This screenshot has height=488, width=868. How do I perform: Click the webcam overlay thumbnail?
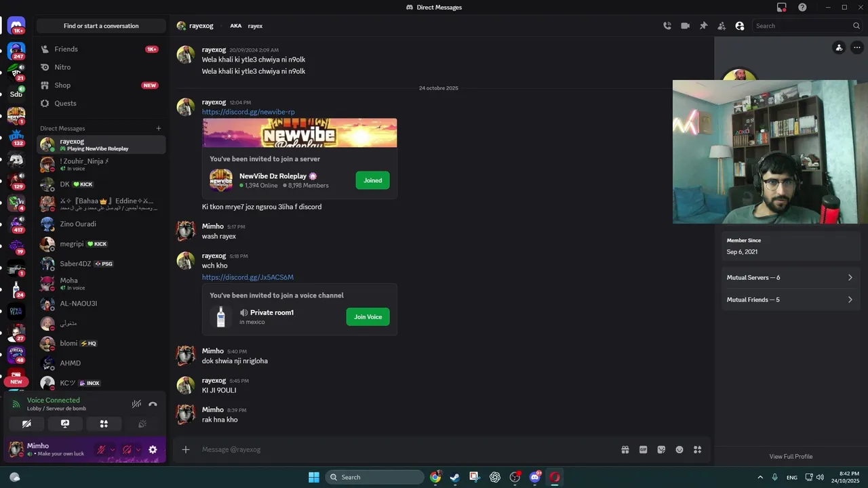pos(770,152)
